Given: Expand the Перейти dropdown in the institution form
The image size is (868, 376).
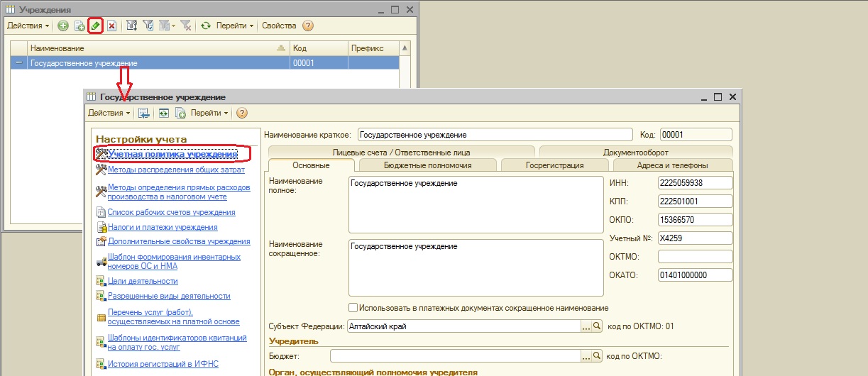Looking at the screenshot, I should tap(209, 113).
